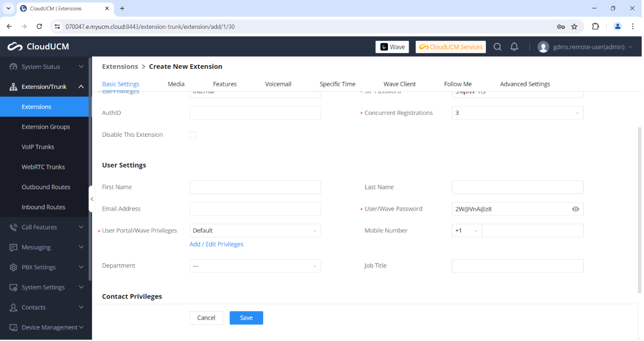Switch to the Advanced Settings tab
The width and height of the screenshot is (644, 341).
pos(524,84)
